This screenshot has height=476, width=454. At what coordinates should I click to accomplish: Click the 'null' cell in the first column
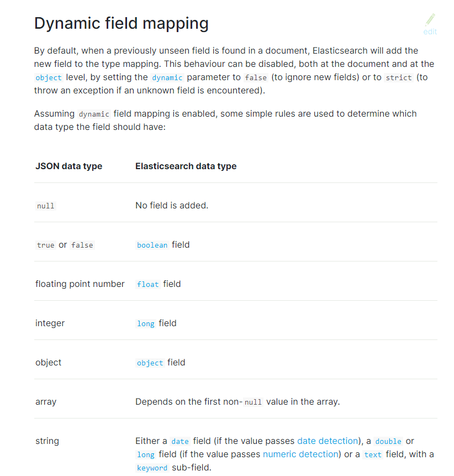coord(45,206)
